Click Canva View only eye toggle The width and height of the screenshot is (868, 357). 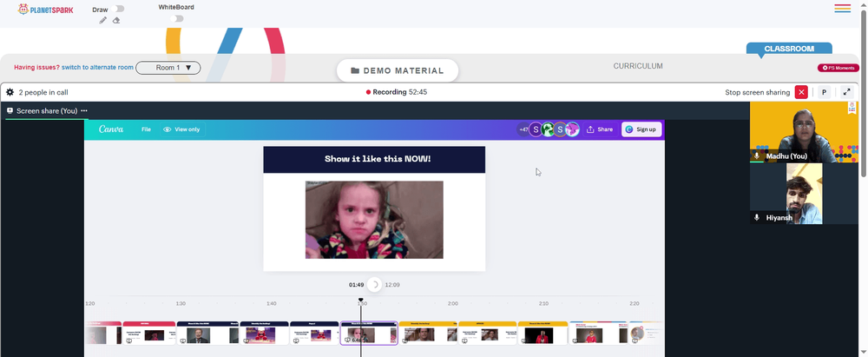click(181, 129)
